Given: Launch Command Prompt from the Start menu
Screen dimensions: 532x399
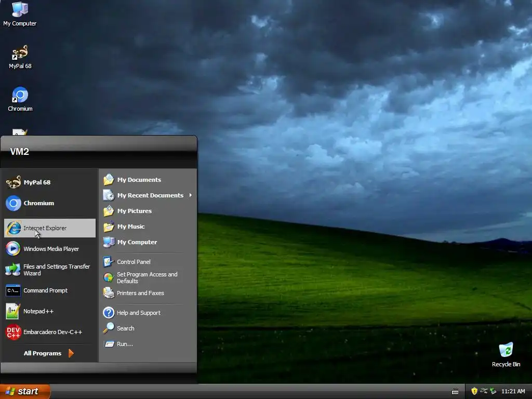Looking at the screenshot, I should tap(49, 290).
